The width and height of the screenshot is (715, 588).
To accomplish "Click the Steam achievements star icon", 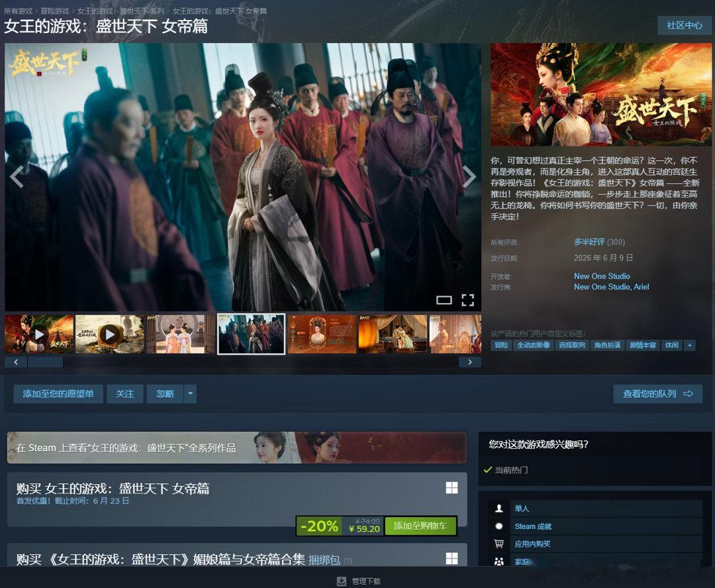I will click(x=499, y=526).
